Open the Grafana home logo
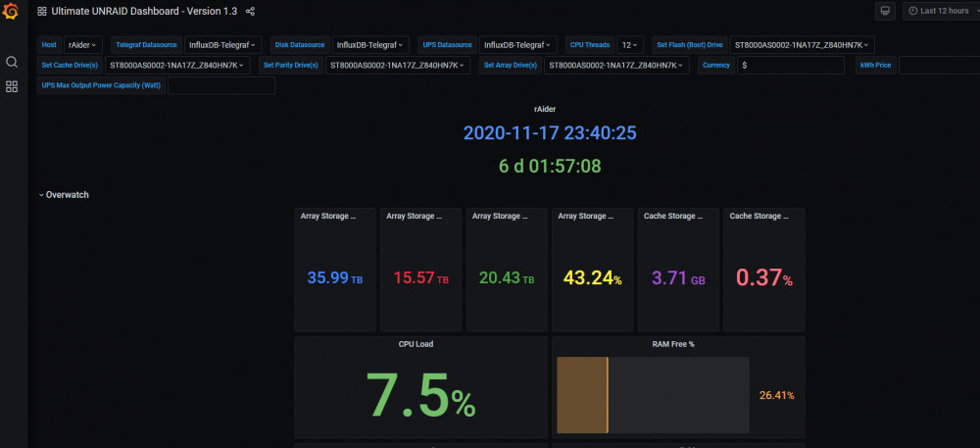 [11, 11]
